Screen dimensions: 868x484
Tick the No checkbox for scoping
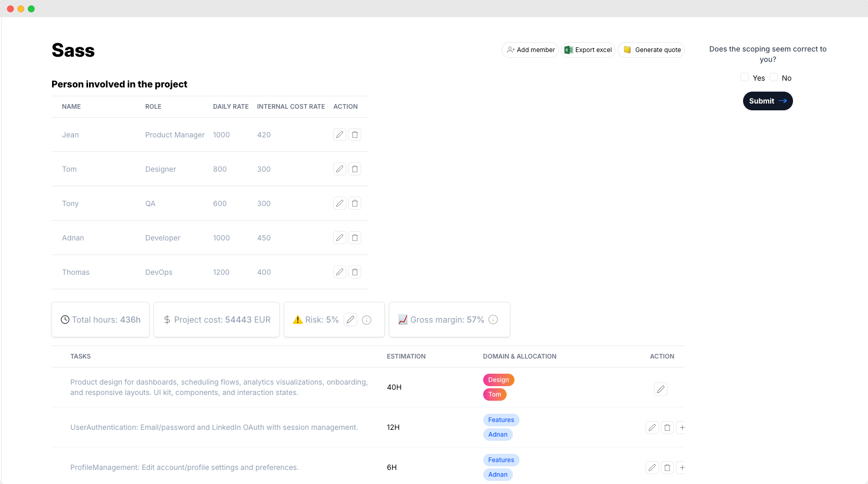774,78
